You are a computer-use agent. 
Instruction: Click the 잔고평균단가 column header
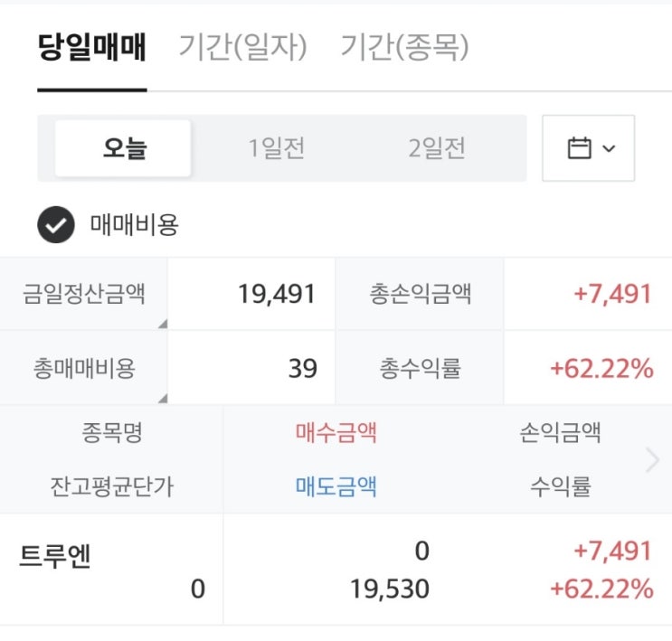click(111, 487)
